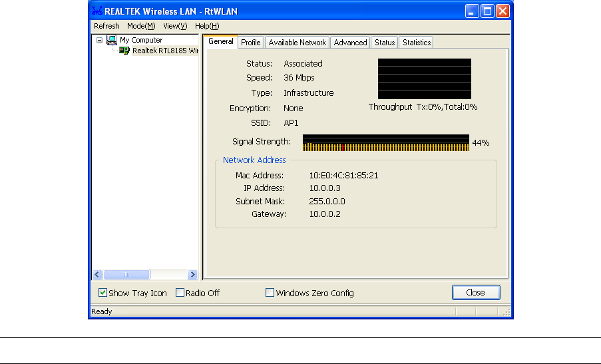Open the Statistics tab
Screen dimensions: 601x364
click(x=417, y=43)
